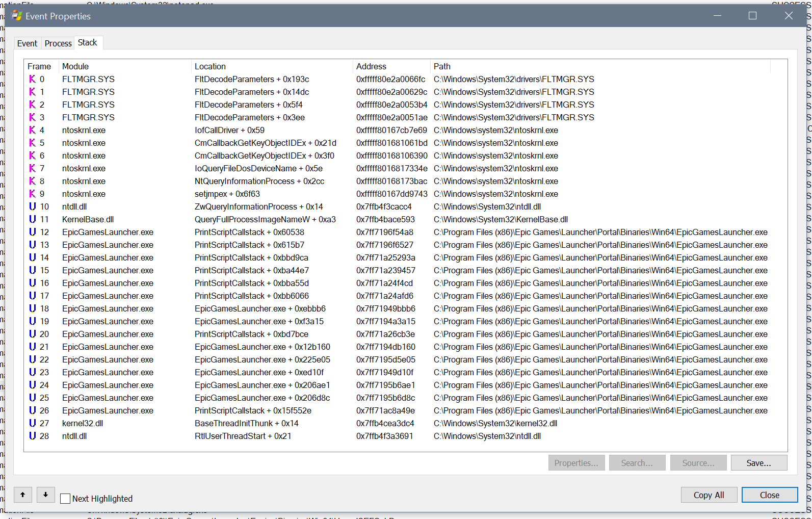Click the kernel K icon of frame 8

coord(32,181)
